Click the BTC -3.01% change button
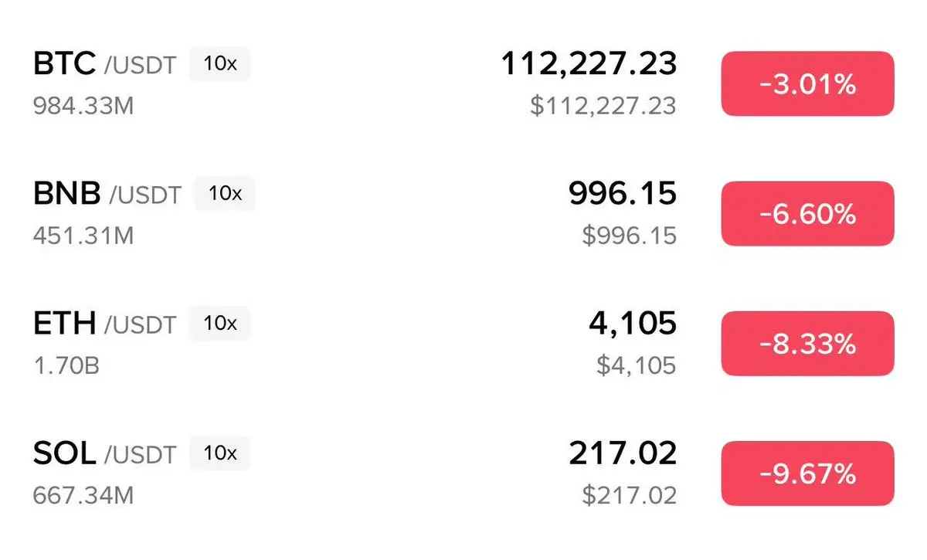This screenshot has width=927, height=560. click(x=807, y=84)
